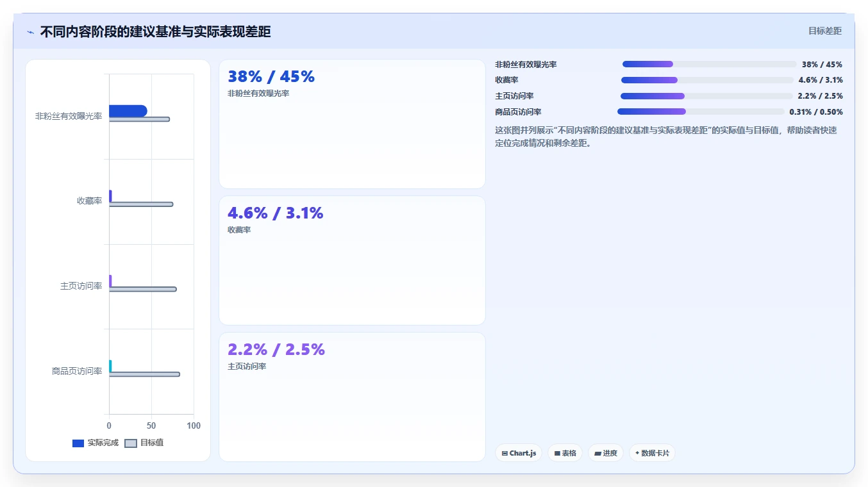This screenshot has height=487, width=868.
Task: Click the 目标差距 label in header
Action: 824,31
